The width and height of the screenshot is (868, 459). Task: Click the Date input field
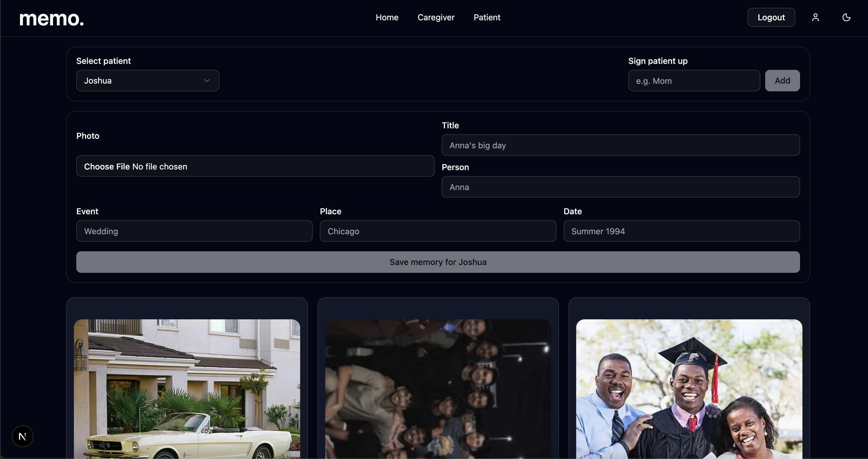[x=681, y=231]
